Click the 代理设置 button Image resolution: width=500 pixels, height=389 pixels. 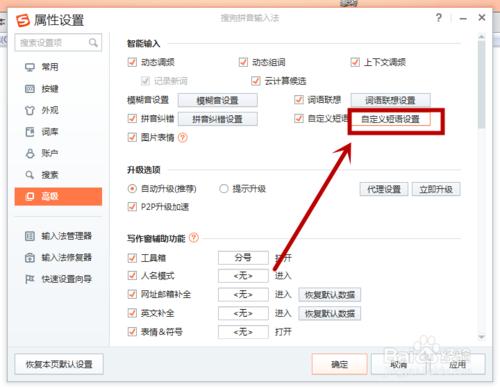coord(384,189)
